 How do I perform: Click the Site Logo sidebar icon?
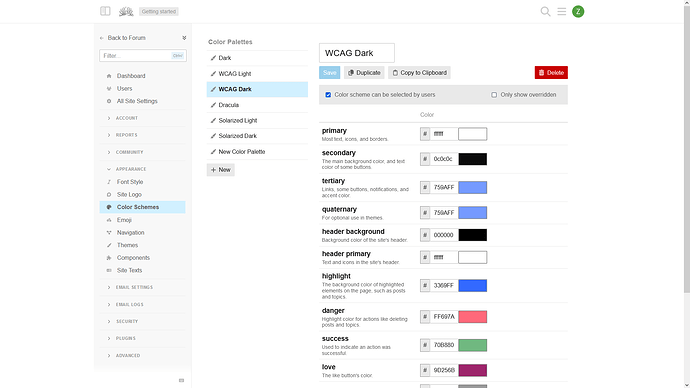click(x=109, y=194)
